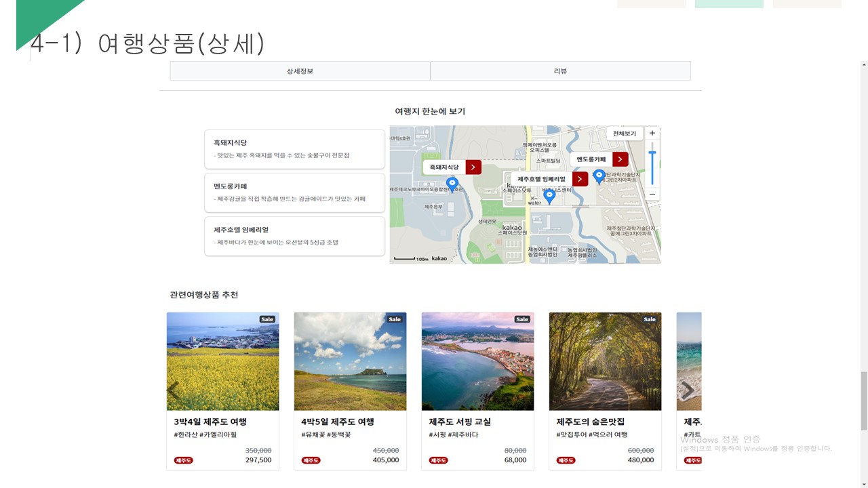Click the 제주도 서핑 교실 title
This screenshot has width=868, height=488.
[460, 422]
